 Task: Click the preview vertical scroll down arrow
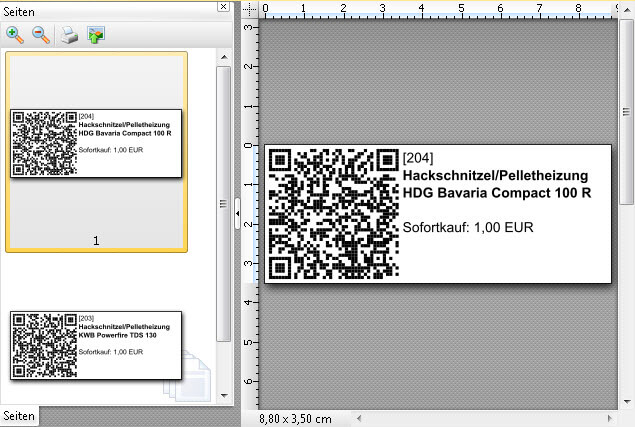pos(626,402)
